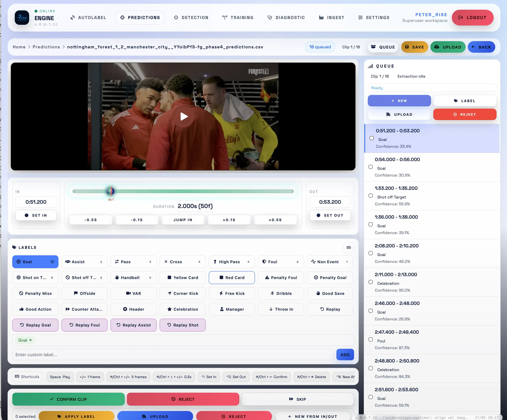
Task: Choose the Yellow Card label
Action: click(182, 278)
